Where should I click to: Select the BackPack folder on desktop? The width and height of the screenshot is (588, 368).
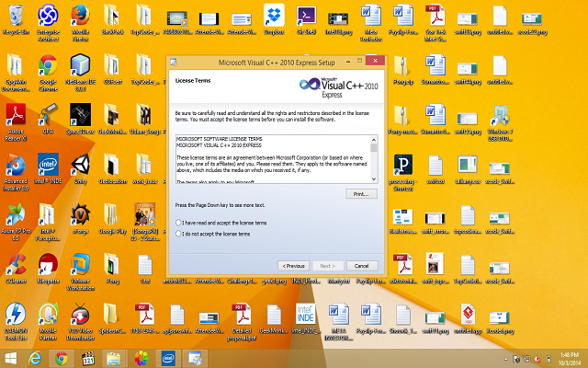[112, 19]
